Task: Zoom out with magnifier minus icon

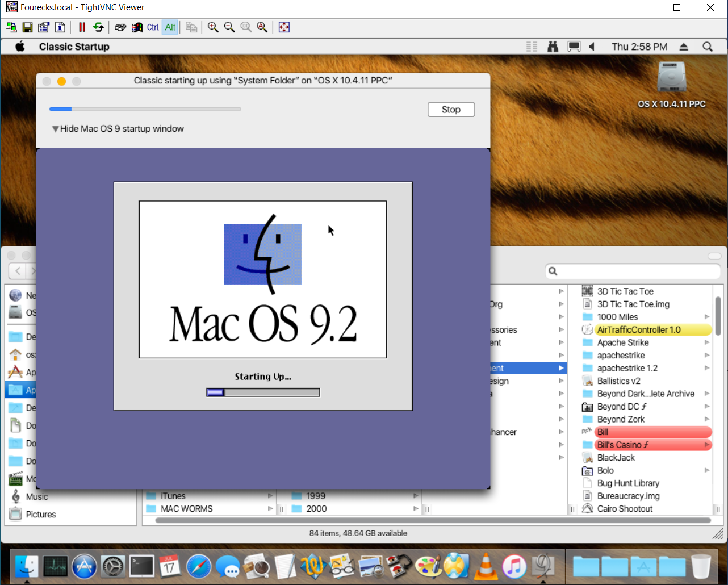Action: [229, 27]
